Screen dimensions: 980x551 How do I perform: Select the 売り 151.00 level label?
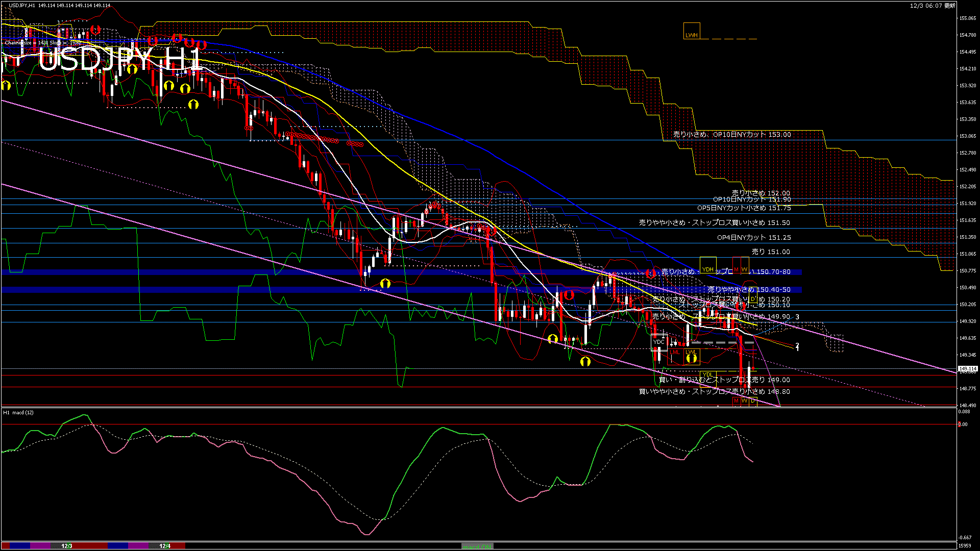coord(771,252)
